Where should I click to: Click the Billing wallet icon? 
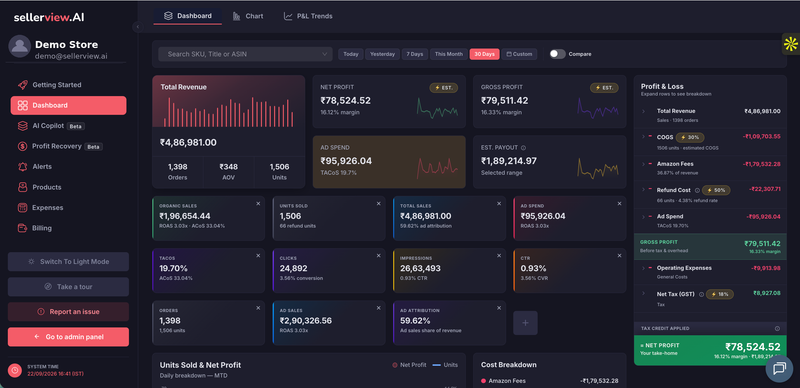tap(22, 228)
